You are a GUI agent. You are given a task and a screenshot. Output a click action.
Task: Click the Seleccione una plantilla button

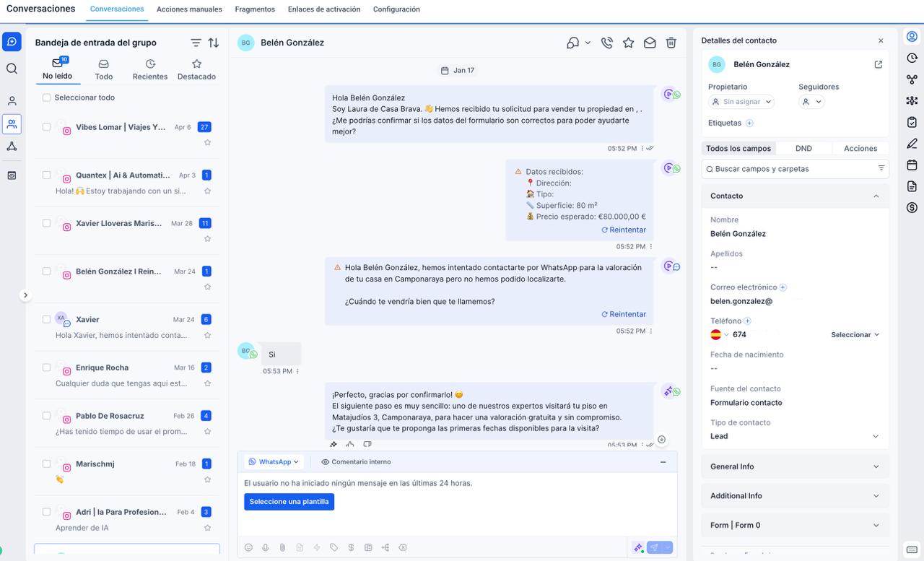289,502
